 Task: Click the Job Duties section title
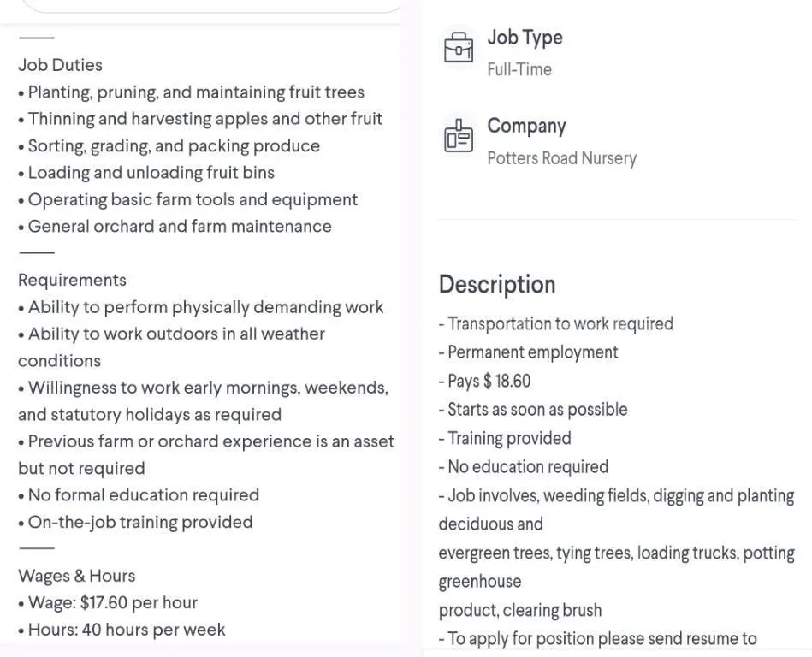tap(60, 65)
